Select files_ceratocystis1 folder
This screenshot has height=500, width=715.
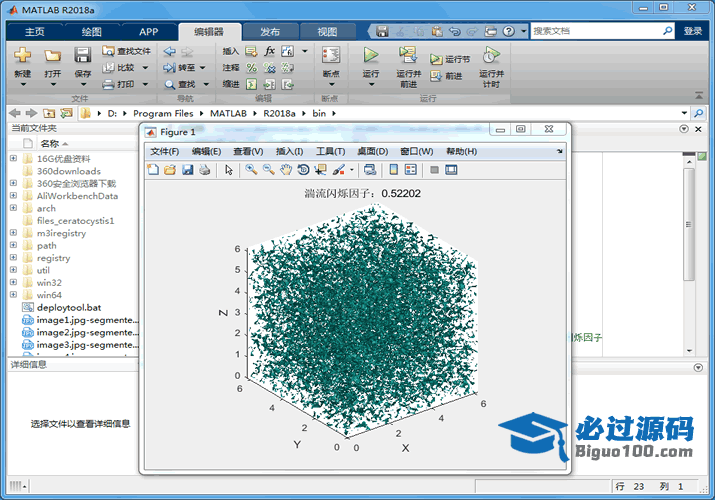tap(75, 221)
